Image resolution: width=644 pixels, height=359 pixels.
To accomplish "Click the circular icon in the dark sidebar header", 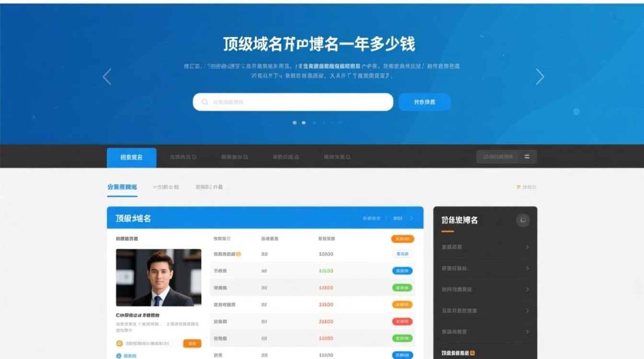I will (x=522, y=220).
